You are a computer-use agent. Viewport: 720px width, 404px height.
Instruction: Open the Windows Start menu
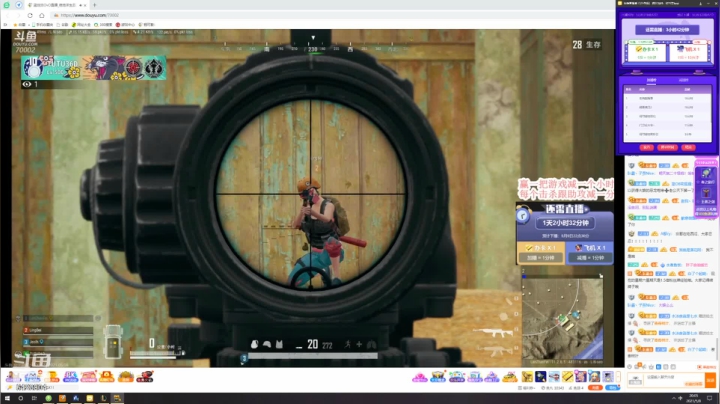point(7,398)
